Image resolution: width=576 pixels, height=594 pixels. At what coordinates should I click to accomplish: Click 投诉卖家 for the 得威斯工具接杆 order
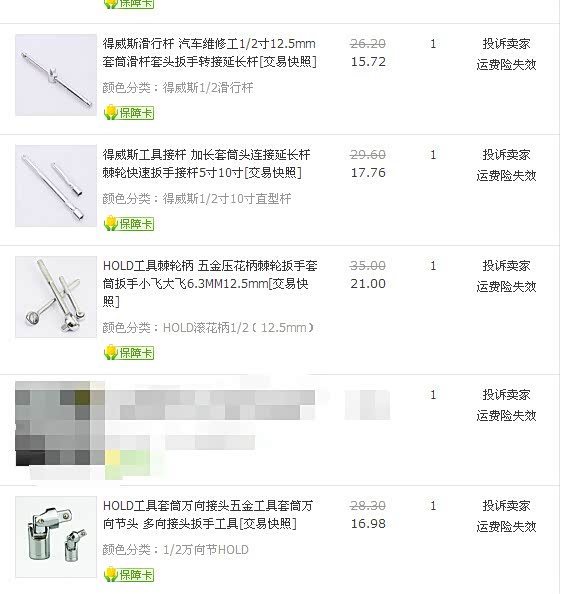pos(506,155)
